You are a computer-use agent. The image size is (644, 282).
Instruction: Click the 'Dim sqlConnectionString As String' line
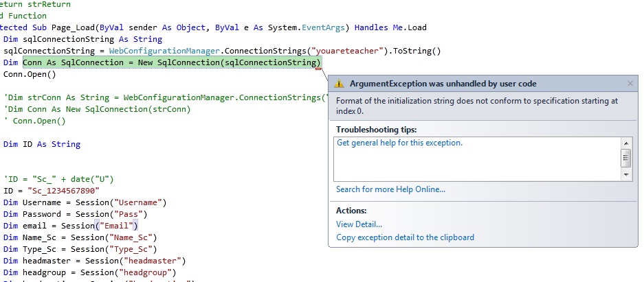point(83,39)
